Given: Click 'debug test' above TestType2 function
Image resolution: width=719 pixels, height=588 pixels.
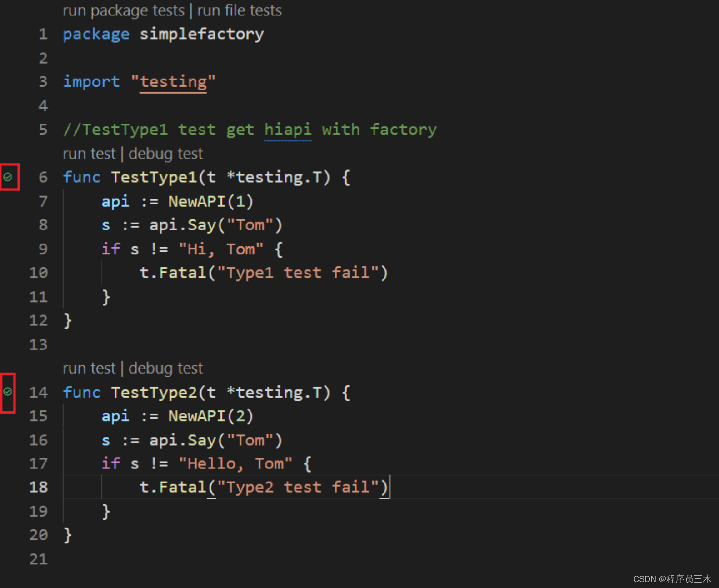Looking at the screenshot, I should [165, 368].
